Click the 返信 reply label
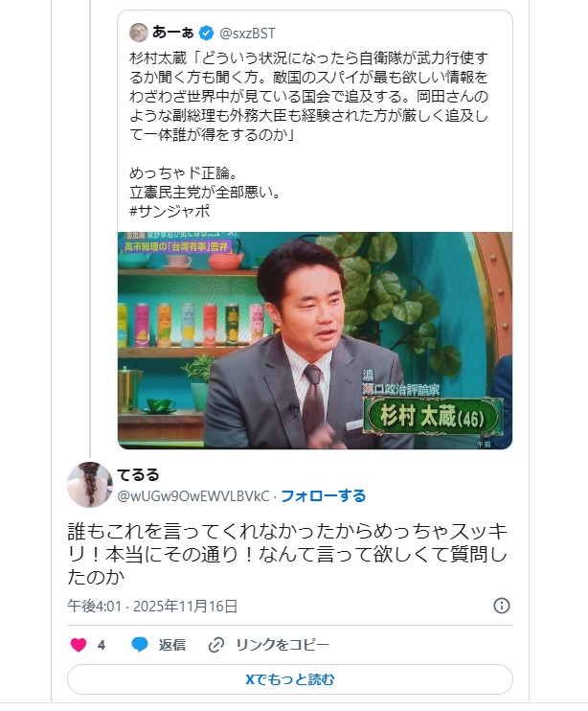The image size is (588, 711). click(x=172, y=645)
